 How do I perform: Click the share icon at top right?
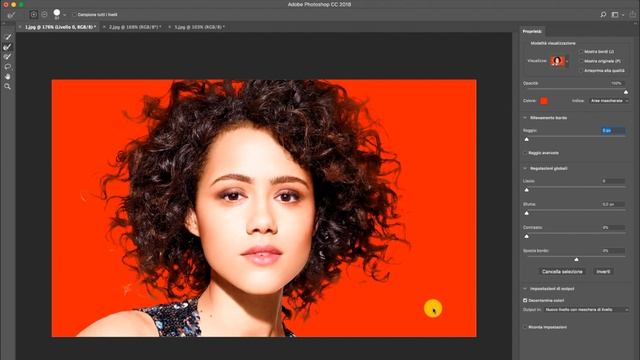tap(633, 15)
